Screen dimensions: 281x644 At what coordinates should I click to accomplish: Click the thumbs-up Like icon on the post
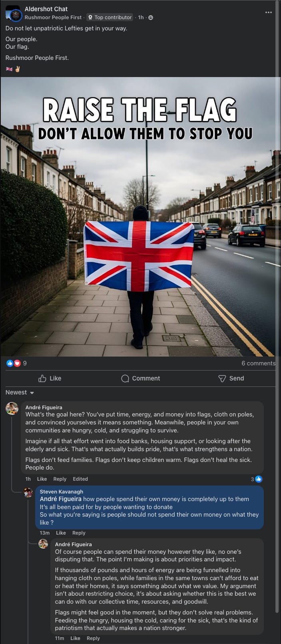[x=42, y=378]
